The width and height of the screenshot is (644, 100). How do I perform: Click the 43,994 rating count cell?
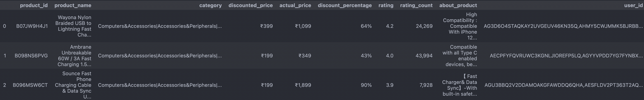pos(424,56)
